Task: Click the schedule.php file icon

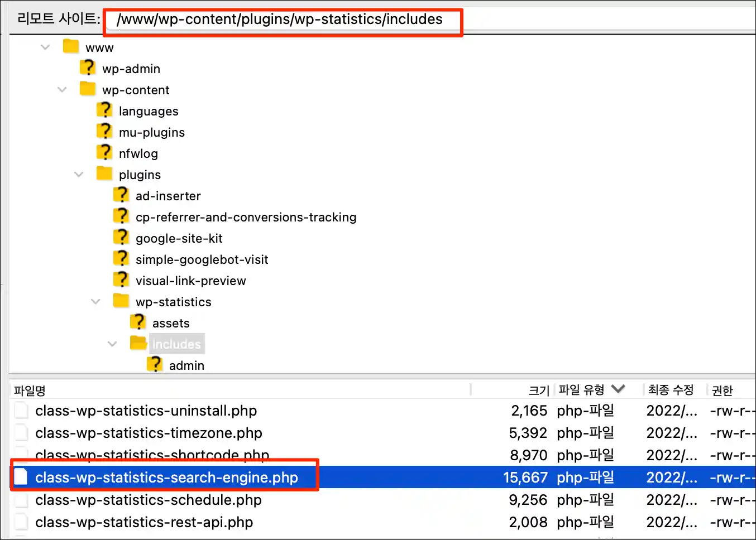Action: tap(21, 499)
